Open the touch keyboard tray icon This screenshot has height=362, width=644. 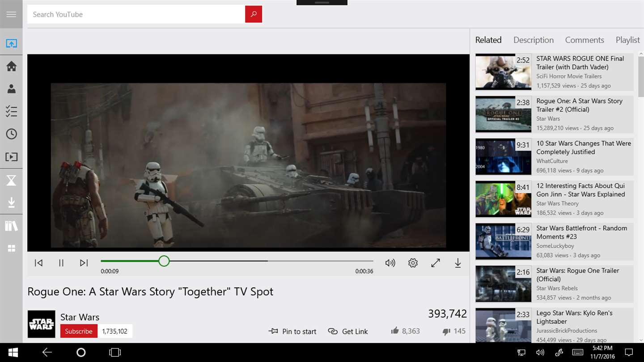coord(577,353)
